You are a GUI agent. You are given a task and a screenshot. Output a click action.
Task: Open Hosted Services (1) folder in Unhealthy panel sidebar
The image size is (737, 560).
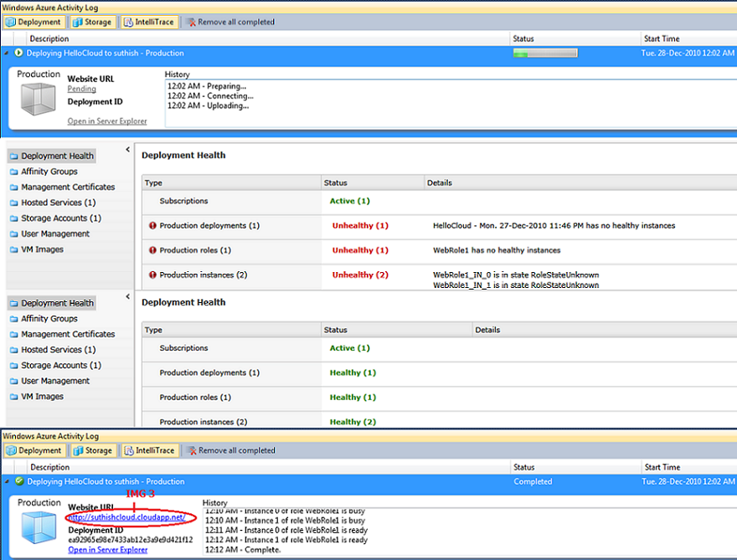click(x=53, y=203)
